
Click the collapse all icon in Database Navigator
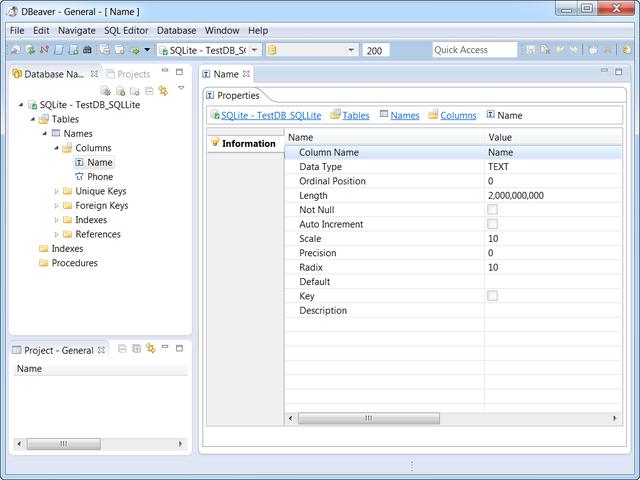tap(148, 90)
